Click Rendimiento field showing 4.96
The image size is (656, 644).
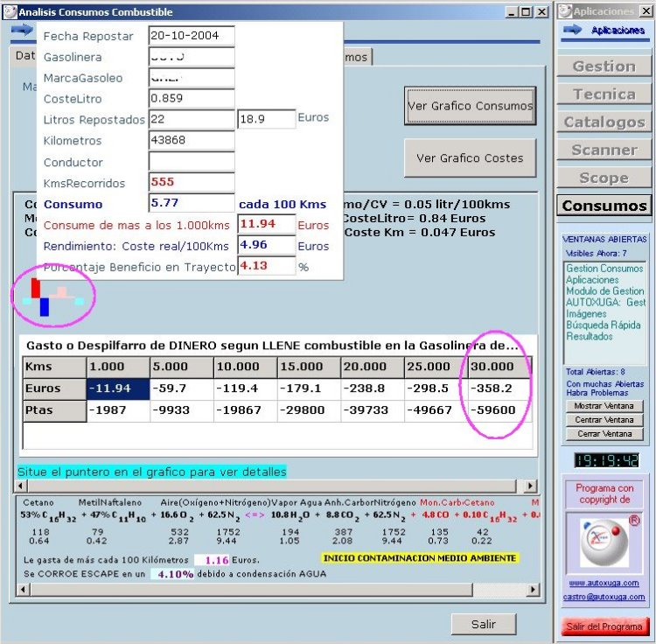tap(267, 245)
